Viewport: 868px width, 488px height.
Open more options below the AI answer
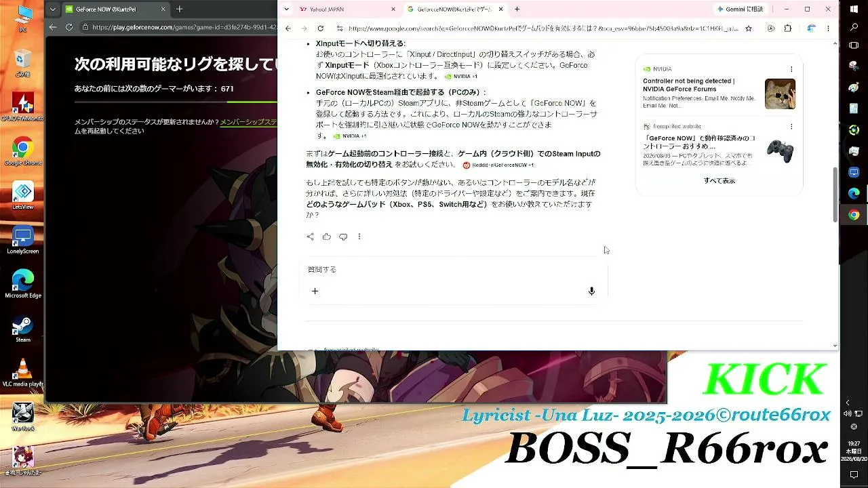pyautogui.click(x=359, y=237)
